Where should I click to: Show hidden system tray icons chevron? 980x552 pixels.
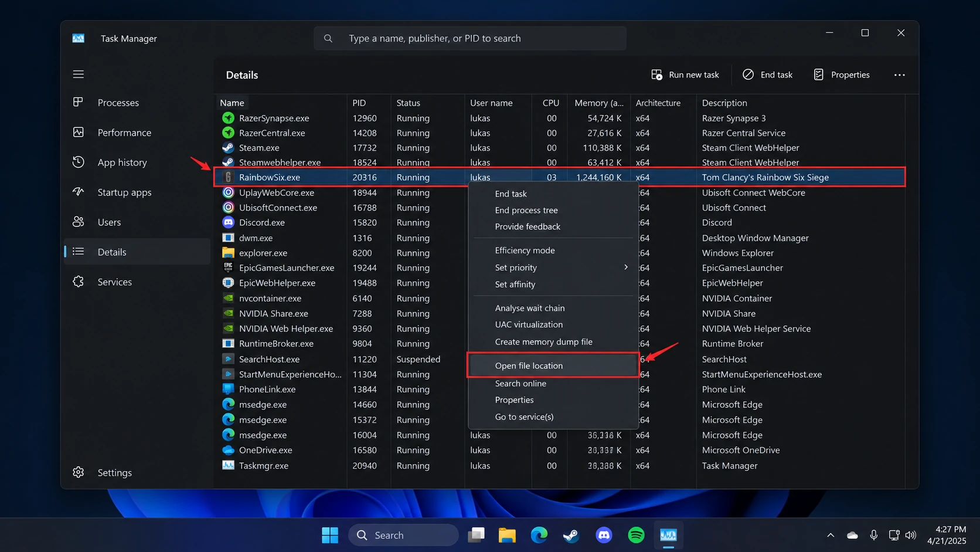pos(831,535)
